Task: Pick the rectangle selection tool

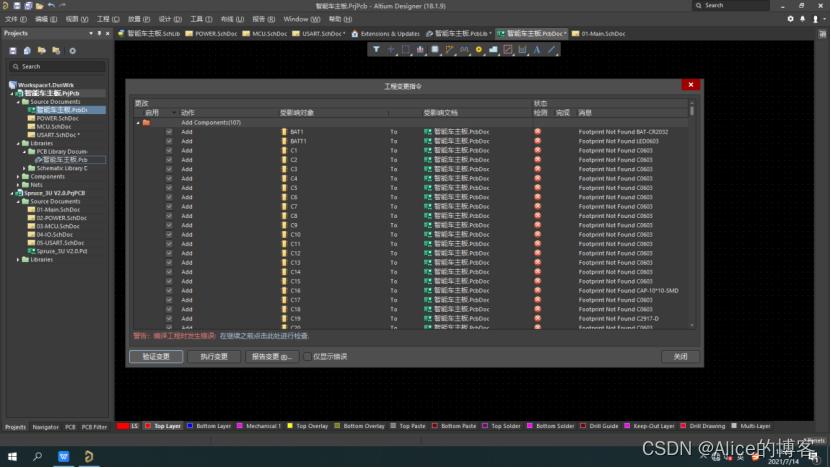Action: point(406,49)
